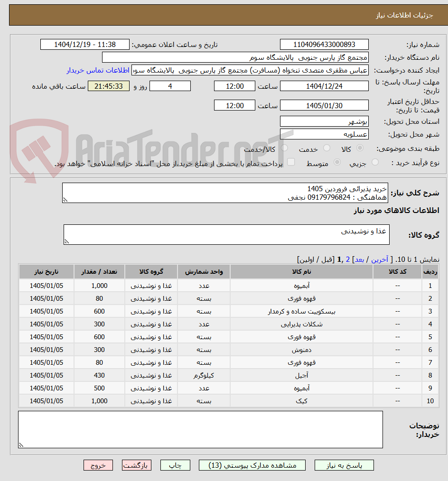Click the response deadline date 1404/12/24
Viewport: 448px width, 481px height.
coord(324,86)
